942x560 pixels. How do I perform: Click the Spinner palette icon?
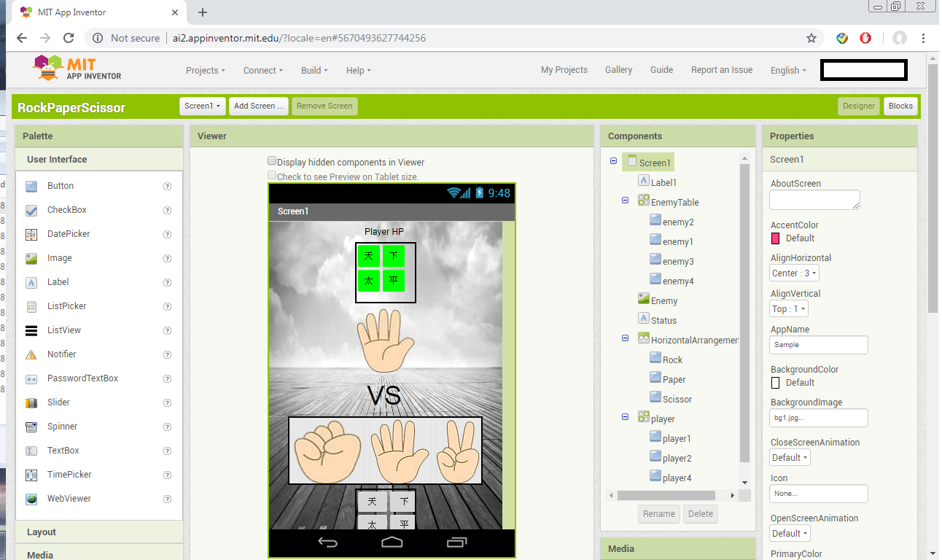coord(31,427)
